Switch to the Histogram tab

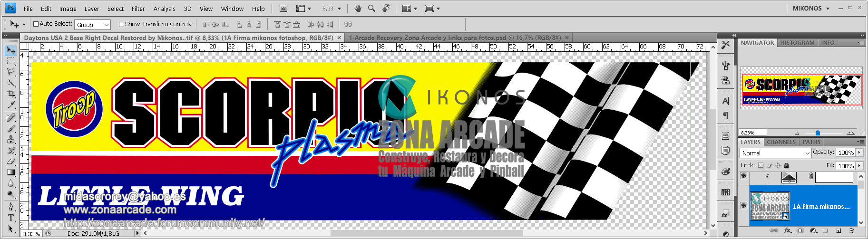[x=797, y=43]
